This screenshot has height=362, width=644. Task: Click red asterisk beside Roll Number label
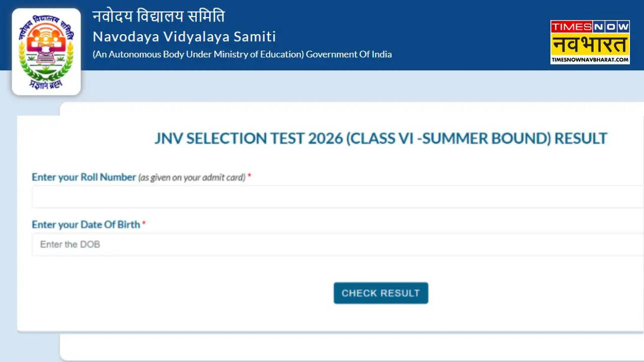(249, 177)
